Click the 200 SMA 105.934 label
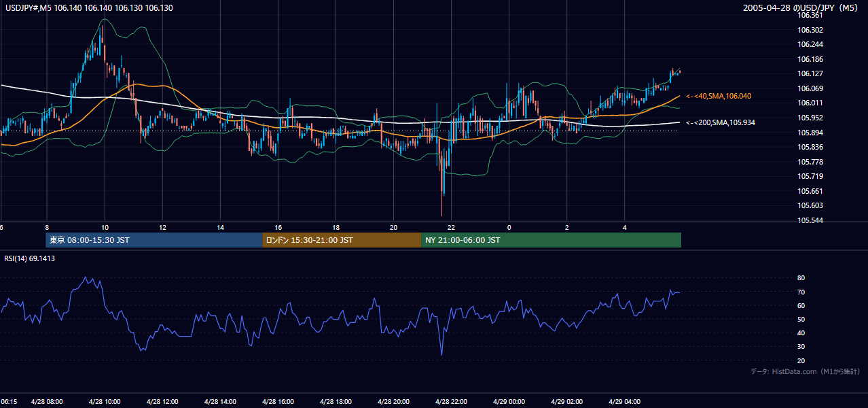 721,122
